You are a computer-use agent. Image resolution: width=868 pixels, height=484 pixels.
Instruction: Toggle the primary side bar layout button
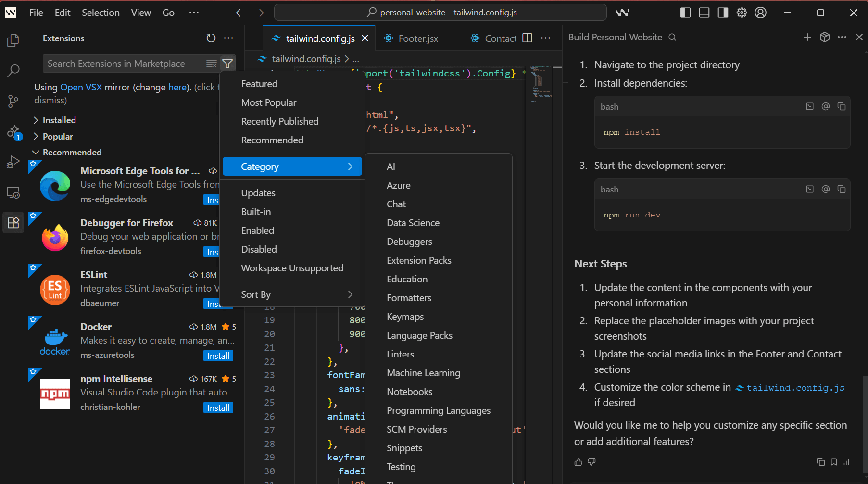coord(685,13)
